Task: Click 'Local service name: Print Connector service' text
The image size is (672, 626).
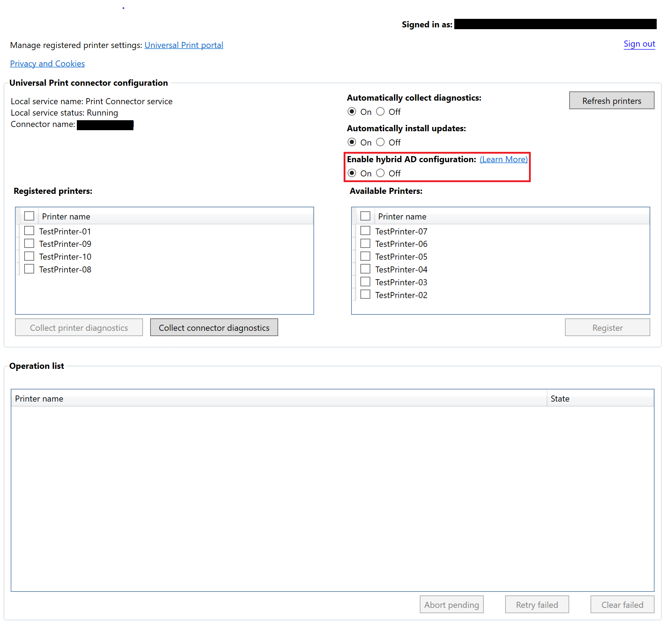Action: pos(91,101)
